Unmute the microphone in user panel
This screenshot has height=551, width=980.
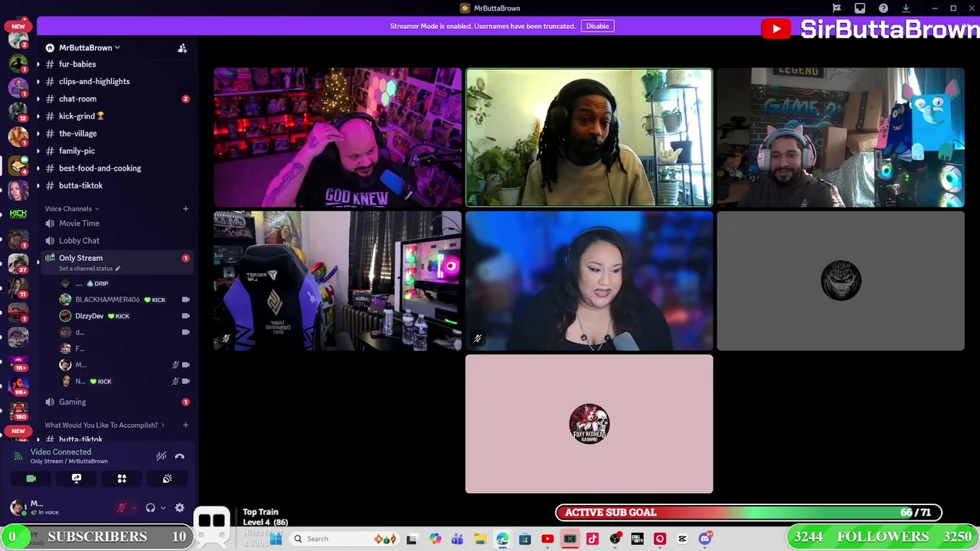pyautogui.click(x=121, y=507)
